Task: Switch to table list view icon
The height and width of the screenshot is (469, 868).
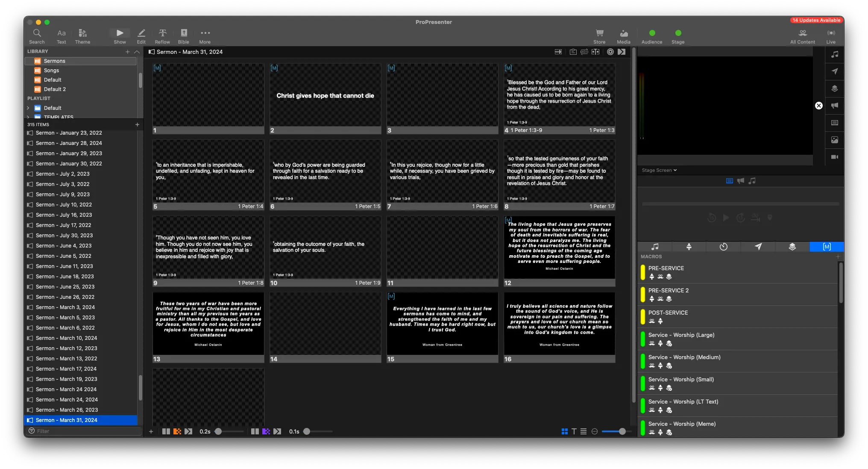Action: (583, 431)
